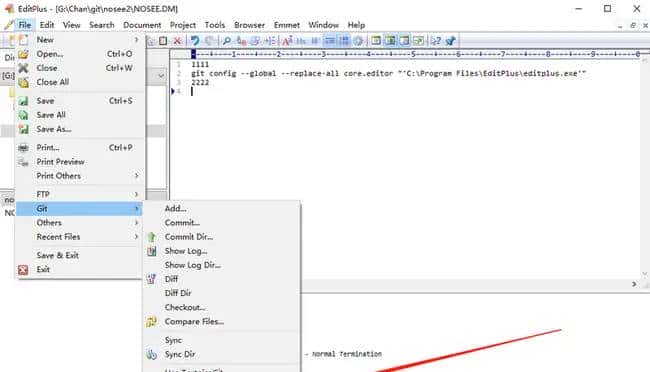Open the Emmet menu
650x372 pixels.
pos(286,25)
